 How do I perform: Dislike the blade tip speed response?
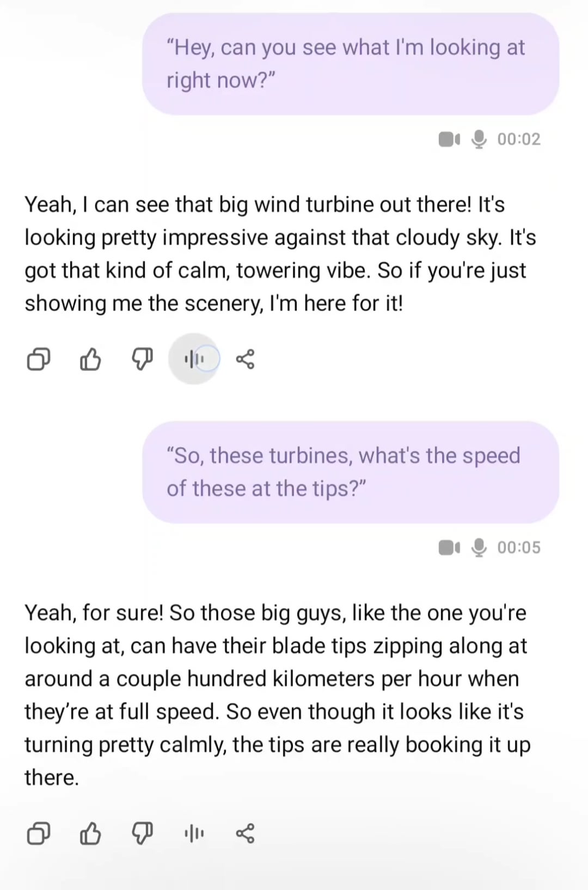pos(143,833)
